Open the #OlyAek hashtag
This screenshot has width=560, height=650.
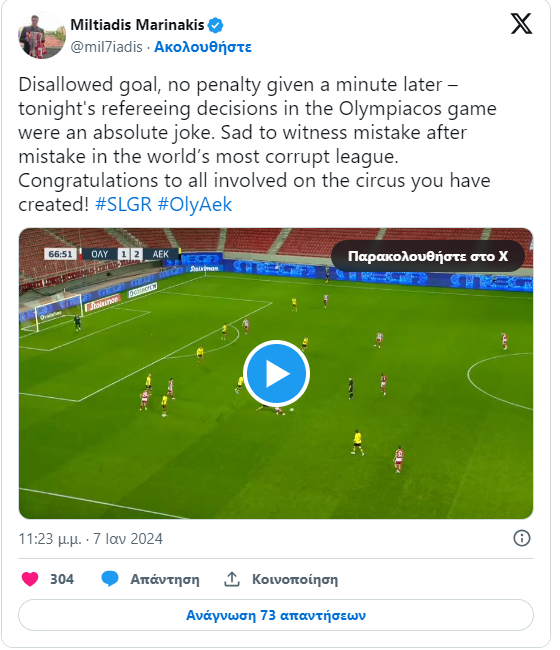(195, 204)
